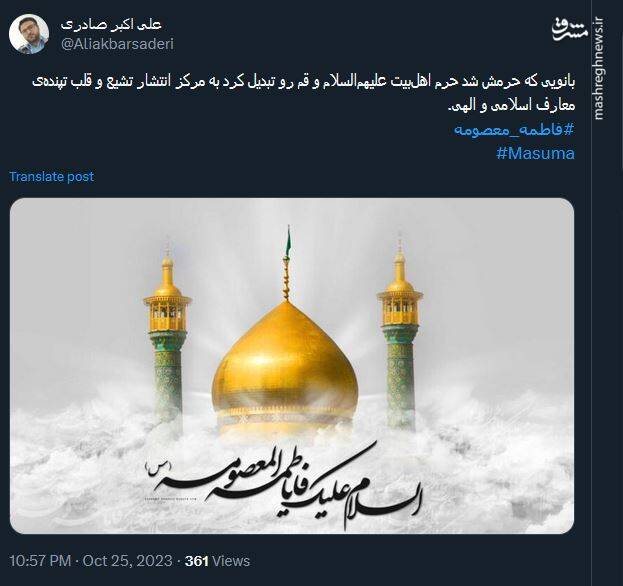
Task: Follow the #Masuma hashtag link
Action: [x=535, y=153]
